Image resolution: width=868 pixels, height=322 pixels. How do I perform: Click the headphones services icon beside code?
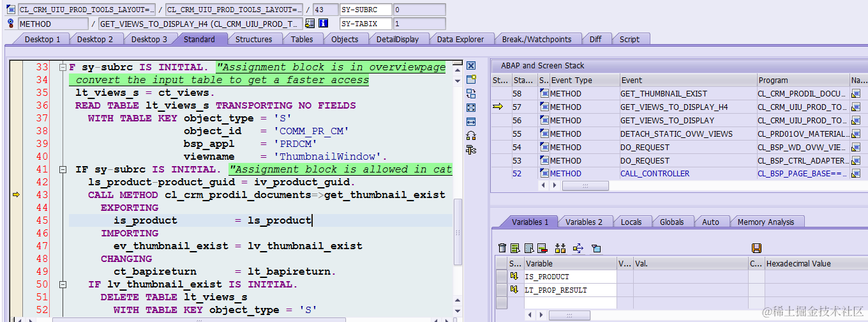pos(471,136)
